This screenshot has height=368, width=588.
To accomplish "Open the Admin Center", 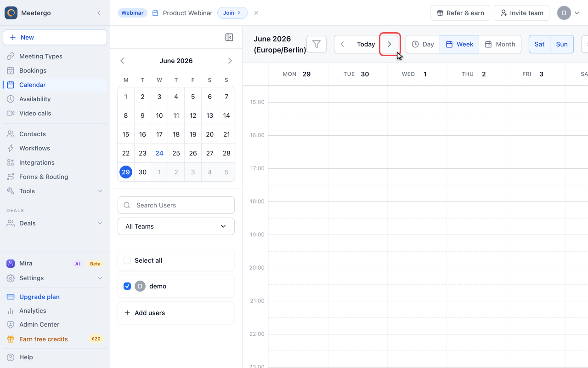I will coord(55,324).
